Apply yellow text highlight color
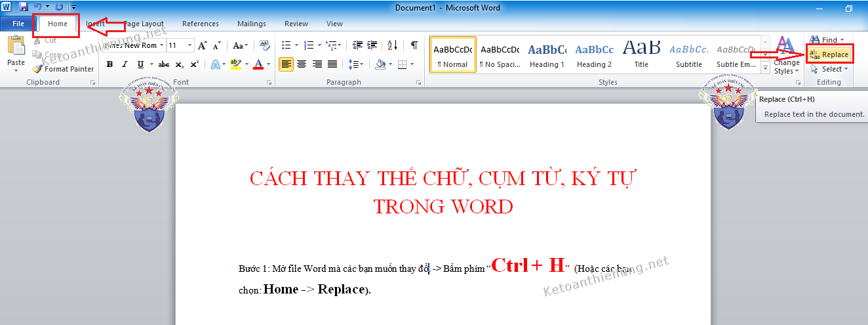Viewport: 868px width, 325px height. (x=235, y=64)
